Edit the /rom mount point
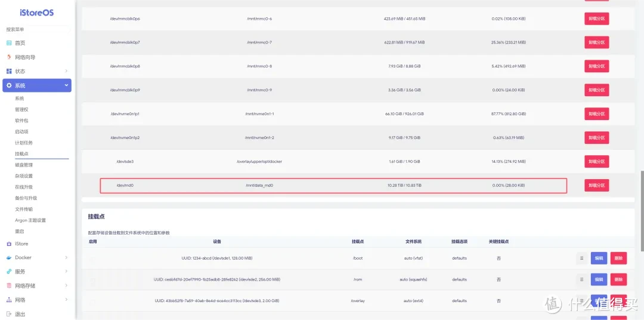Viewport: 644px width, 320px height. (x=599, y=279)
